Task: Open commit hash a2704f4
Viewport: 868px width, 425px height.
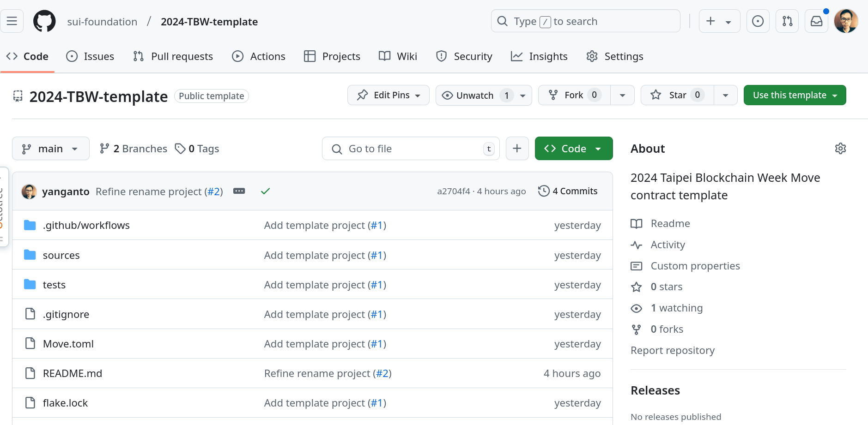Action: click(x=454, y=191)
